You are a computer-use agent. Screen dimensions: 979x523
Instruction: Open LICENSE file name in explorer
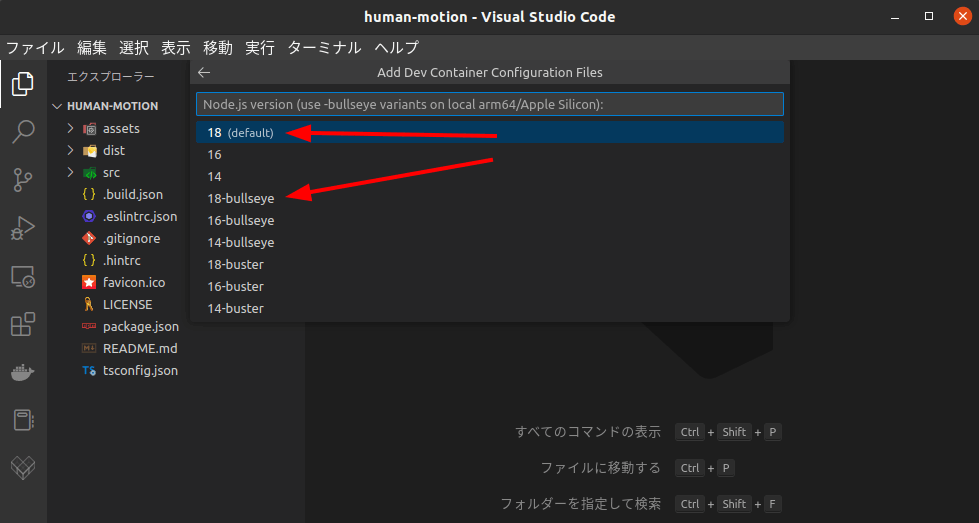click(x=127, y=305)
